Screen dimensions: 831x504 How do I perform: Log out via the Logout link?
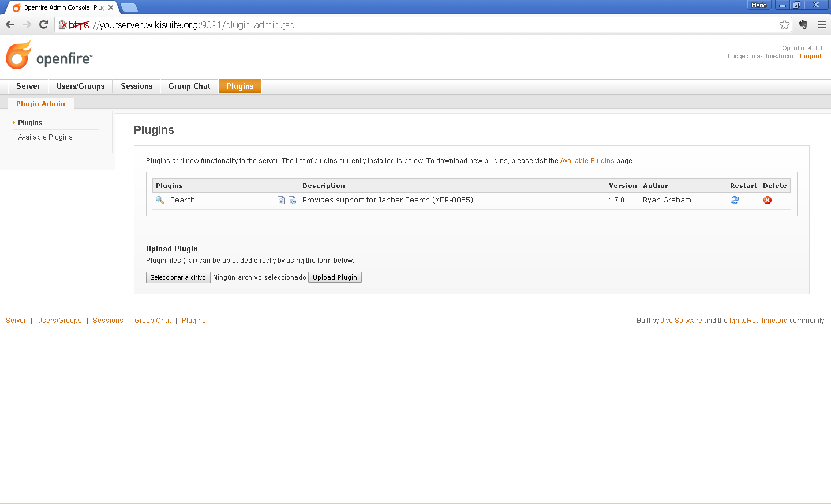tap(810, 57)
